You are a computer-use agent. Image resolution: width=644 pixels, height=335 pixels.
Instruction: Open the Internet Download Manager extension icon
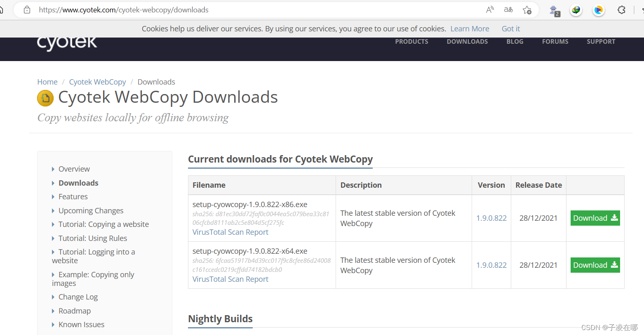[x=576, y=10]
